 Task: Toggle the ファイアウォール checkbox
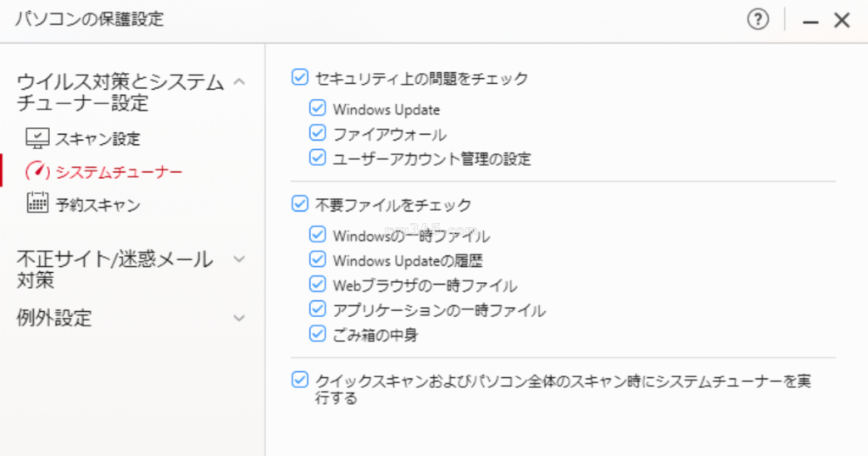click(x=317, y=133)
